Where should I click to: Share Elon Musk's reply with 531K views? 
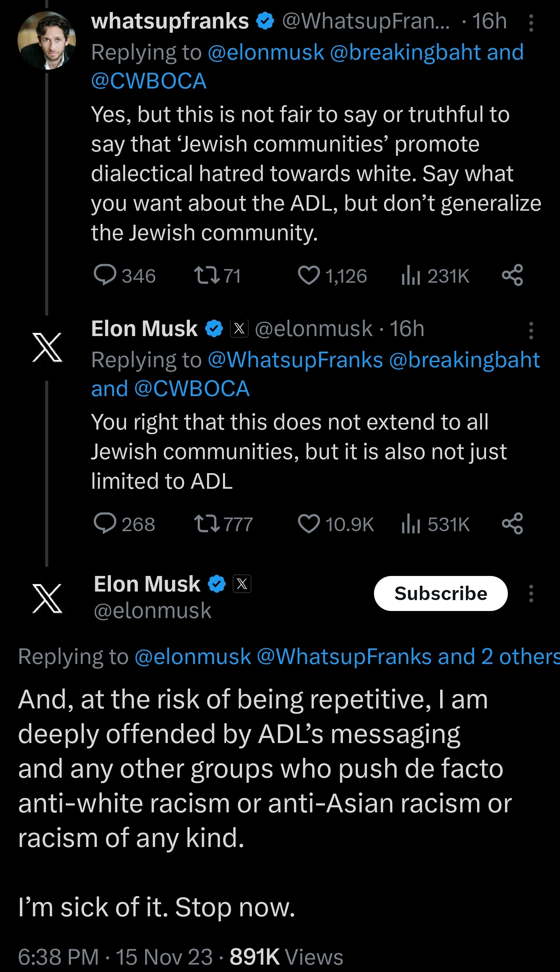click(x=512, y=524)
